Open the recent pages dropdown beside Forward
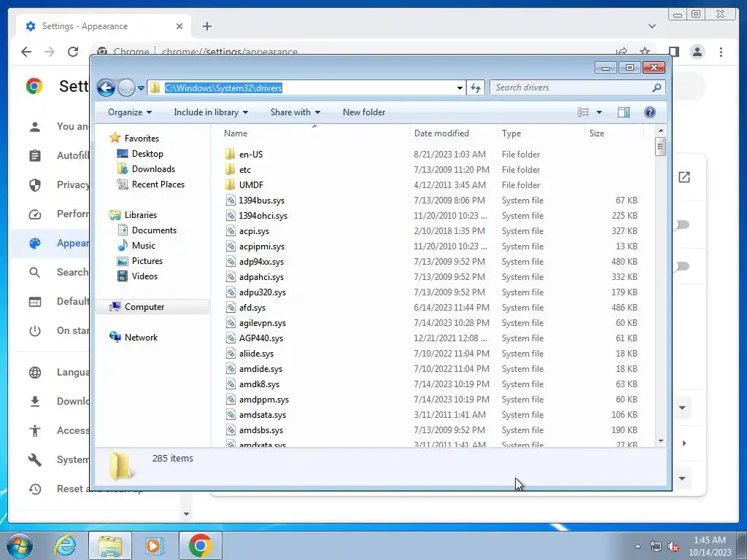This screenshot has width=747, height=560. tap(141, 88)
